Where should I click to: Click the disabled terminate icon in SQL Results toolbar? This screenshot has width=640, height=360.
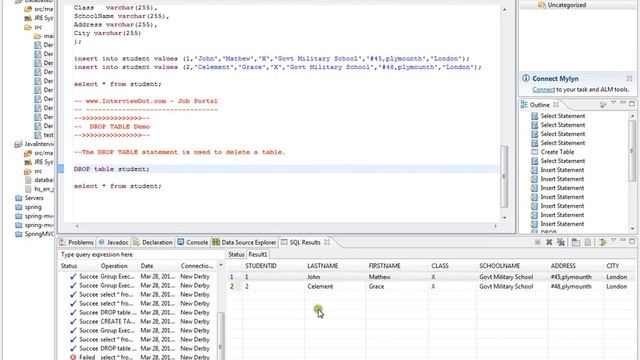tap(538, 242)
